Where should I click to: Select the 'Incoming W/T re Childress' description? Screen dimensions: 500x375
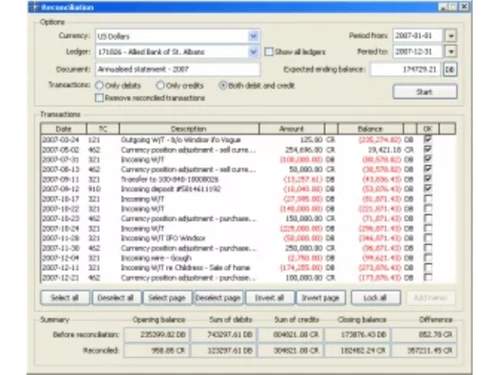point(185,268)
